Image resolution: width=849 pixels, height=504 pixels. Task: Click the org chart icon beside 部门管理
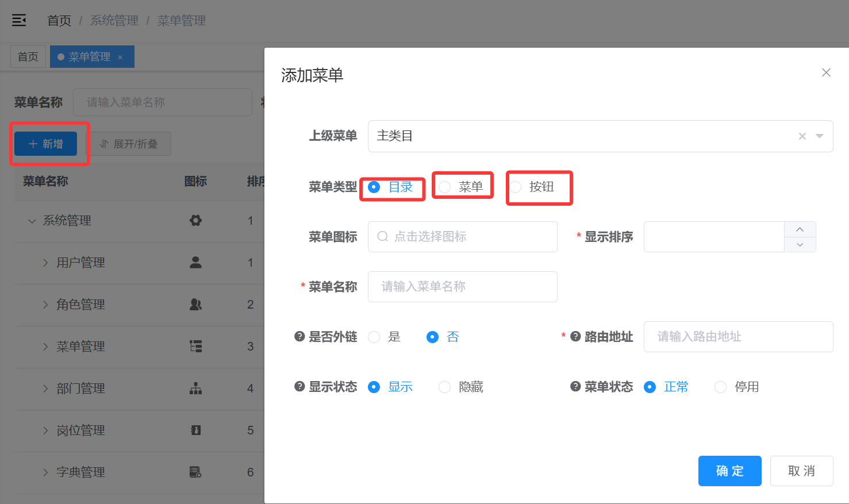point(195,388)
